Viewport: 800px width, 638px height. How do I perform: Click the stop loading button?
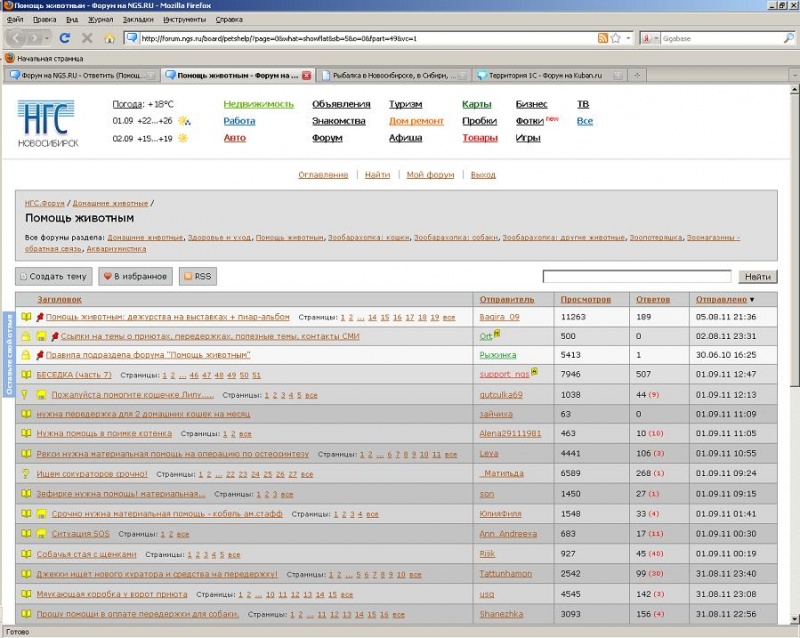tap(87, 38)
